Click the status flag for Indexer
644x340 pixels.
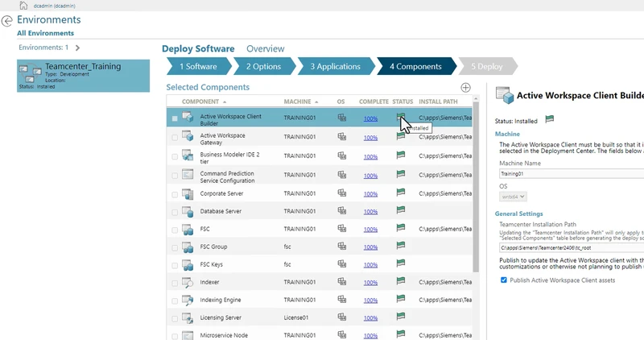click(x=401, y=281)
